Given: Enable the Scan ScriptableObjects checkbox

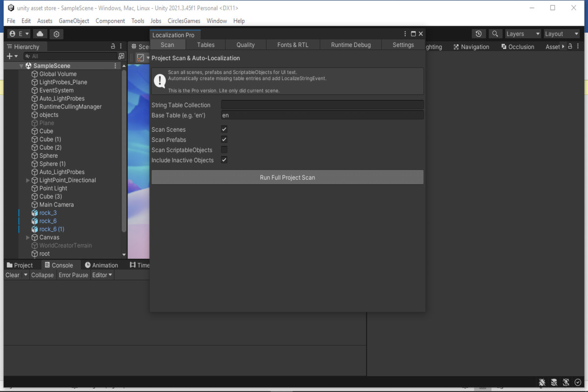Looking at the screenshot, I should click(x=224, y=150).
